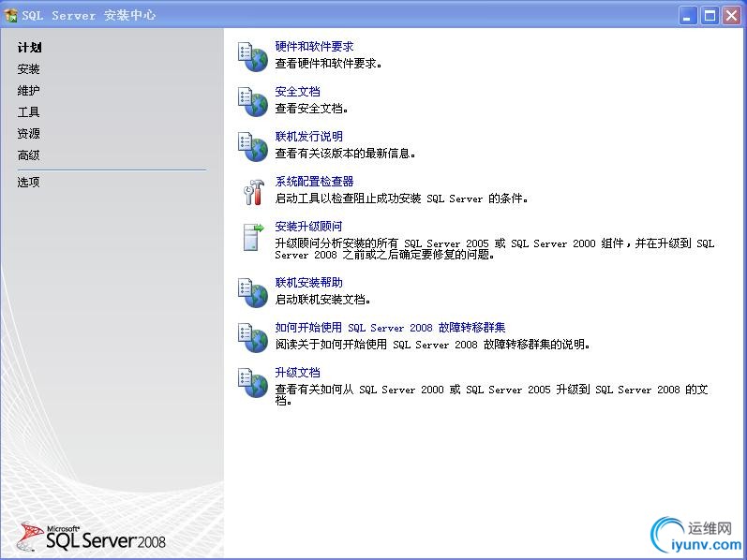Minimize the SQL Server 安装中心 window

687,16
